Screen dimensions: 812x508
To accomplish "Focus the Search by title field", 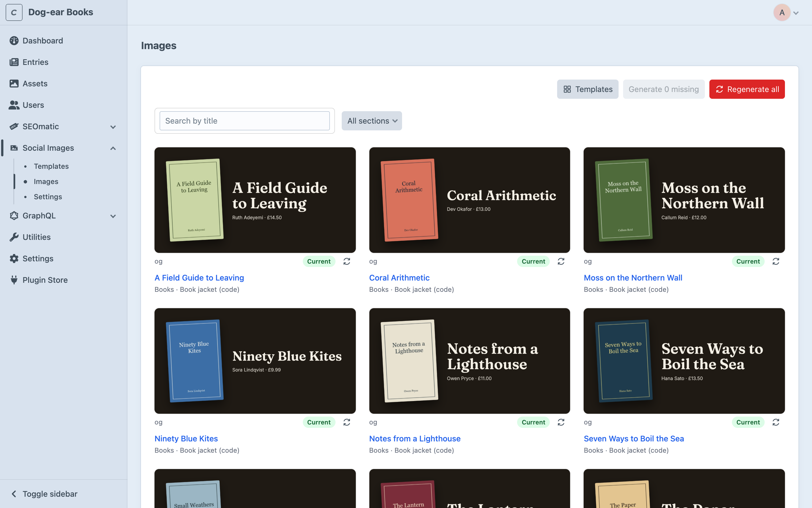I will [245, 121].
